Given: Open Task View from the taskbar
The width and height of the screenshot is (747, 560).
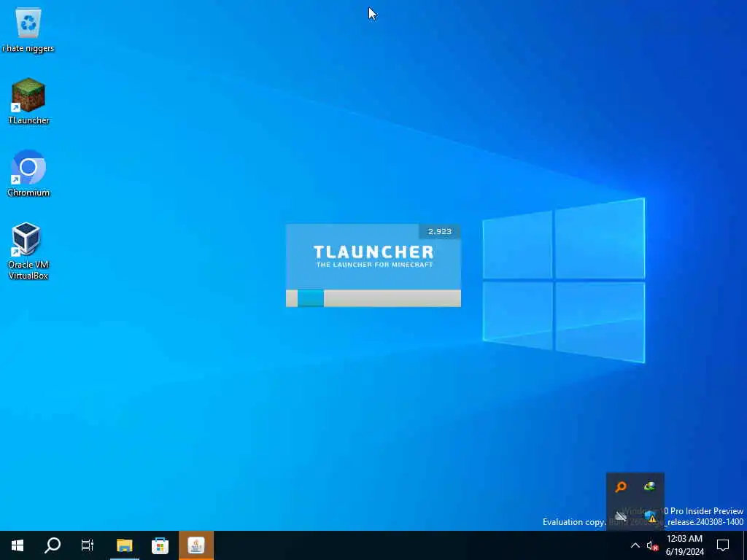Looking at the screenshot, I should point(88,545).
